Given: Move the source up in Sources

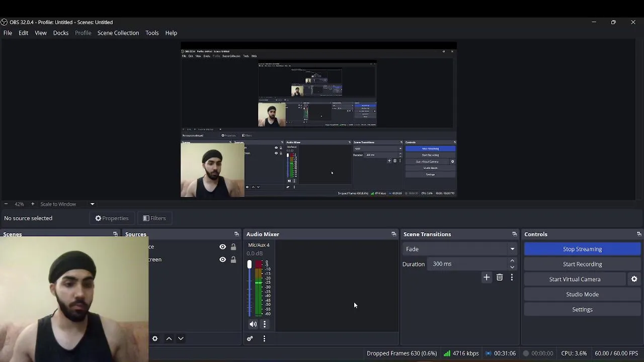Looking at the screenshot, I should (169, 339).
